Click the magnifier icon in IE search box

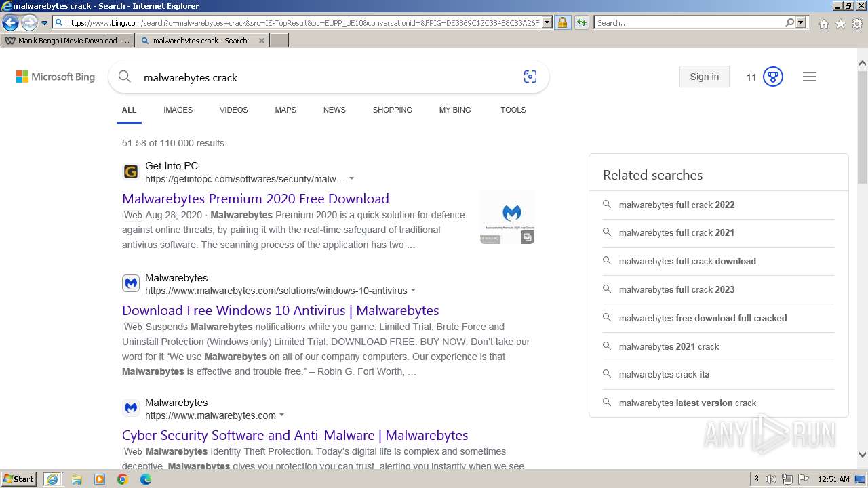[789, 23]
